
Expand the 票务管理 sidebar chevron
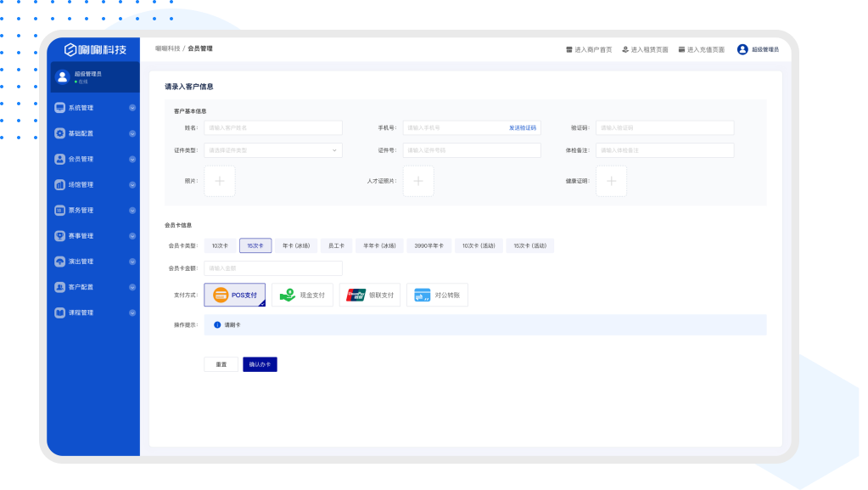132,210
